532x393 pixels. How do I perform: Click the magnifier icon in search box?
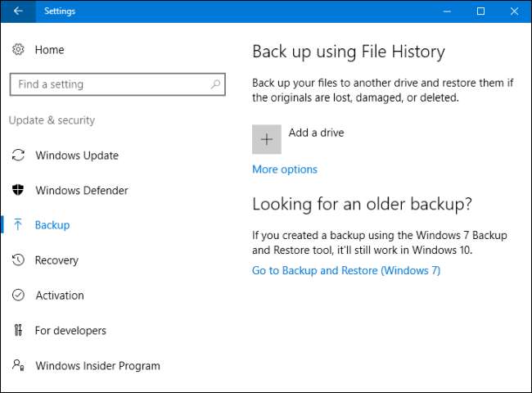click(215, 84)
